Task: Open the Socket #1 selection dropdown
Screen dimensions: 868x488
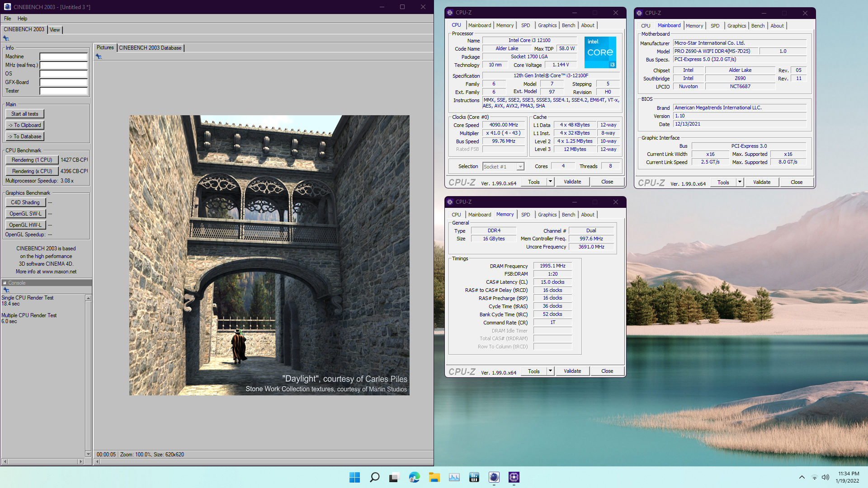Action: pos(520,167)
